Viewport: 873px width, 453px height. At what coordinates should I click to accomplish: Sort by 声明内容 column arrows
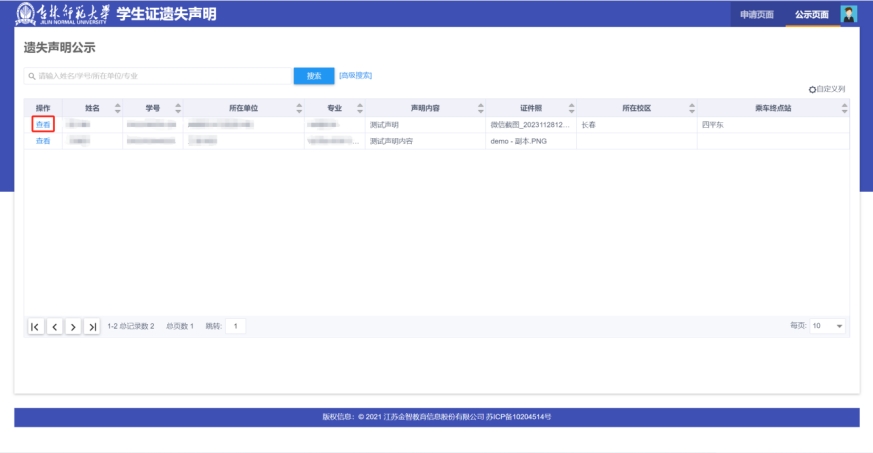tap(481, 108)
